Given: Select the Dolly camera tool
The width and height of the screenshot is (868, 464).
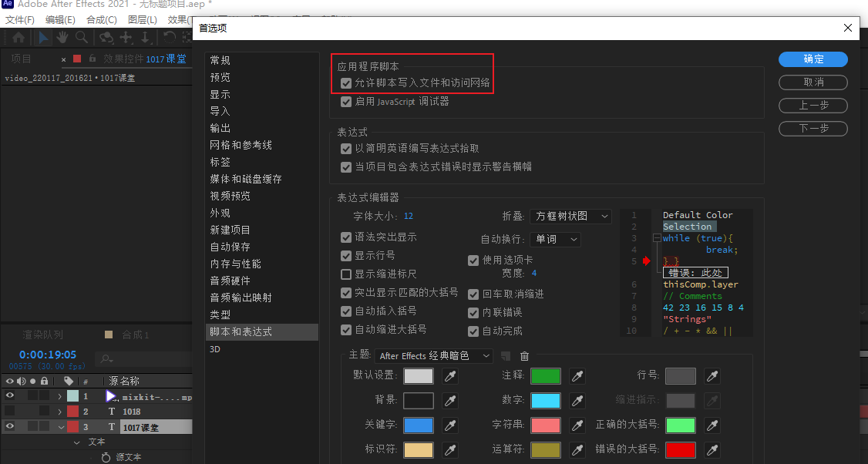Looking at the screenshot, I should (145, 38).
